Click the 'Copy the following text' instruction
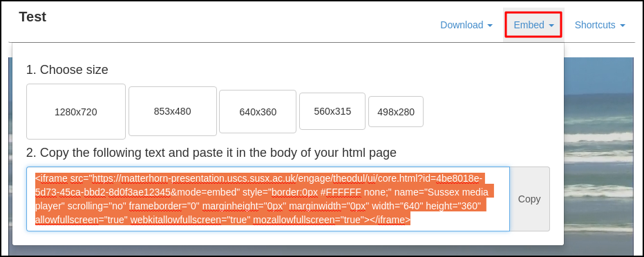Image resolution: width=644 pixels, height=257 pixels. (211, 153)
